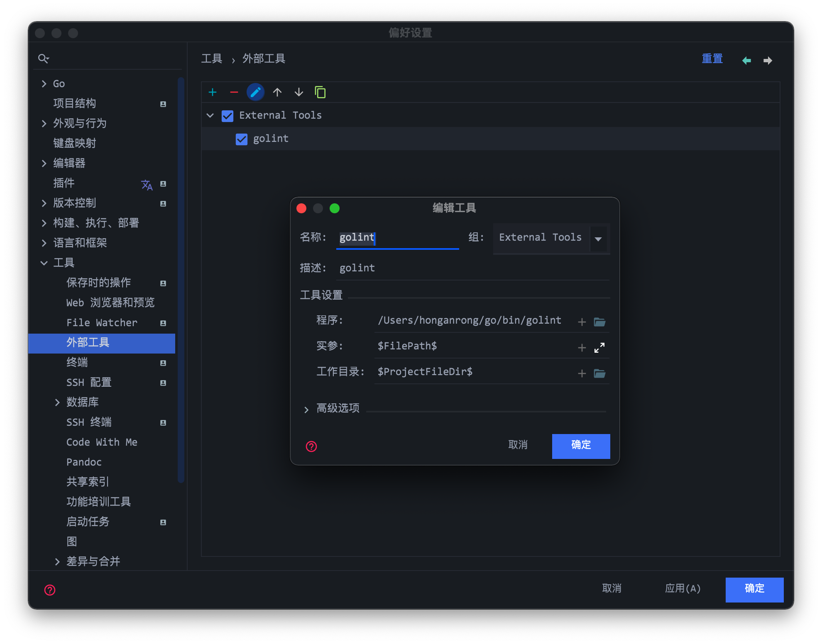822x644 pixels.
Task: Click the copy tool icon in toolbar
Action: pos(320,92)
